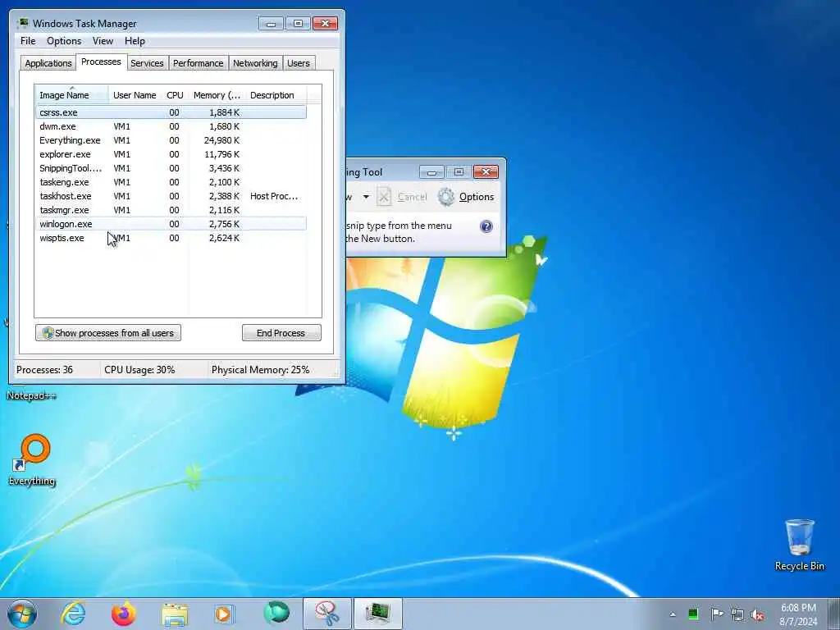Open the Start menu orb
Viewport: 840px width, 630px height.
pos(22,614)
